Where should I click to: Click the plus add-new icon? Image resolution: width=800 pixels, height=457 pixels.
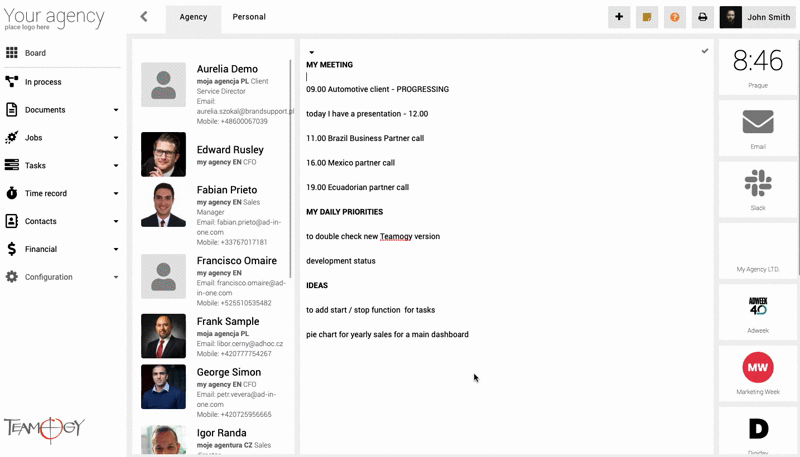[x=619, y=17]
